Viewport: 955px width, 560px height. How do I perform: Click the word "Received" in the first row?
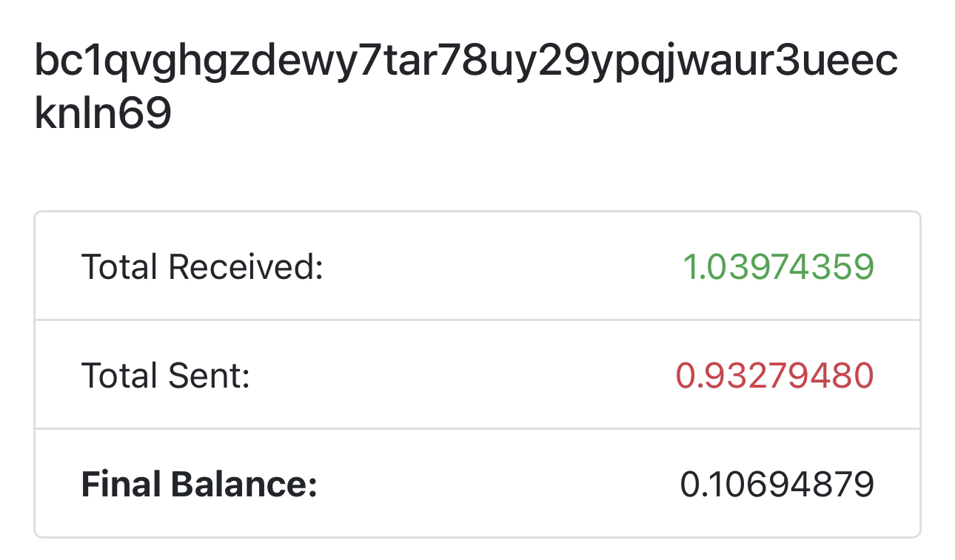(246, 266)
